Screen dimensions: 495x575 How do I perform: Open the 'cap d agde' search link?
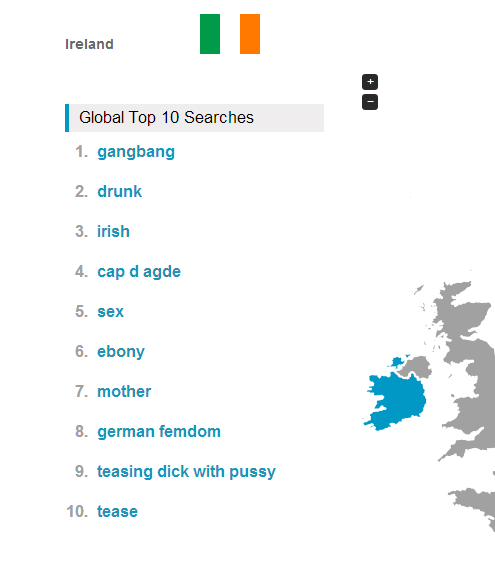[x=139, y=272]
